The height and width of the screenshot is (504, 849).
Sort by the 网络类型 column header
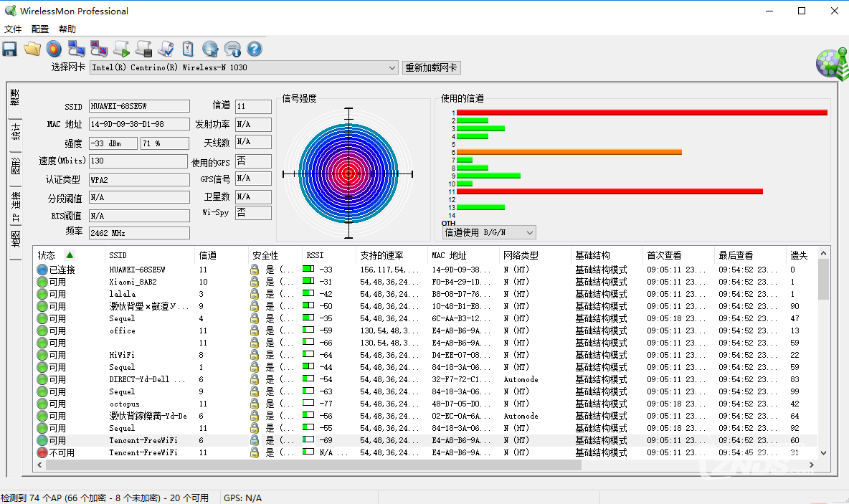535,255
